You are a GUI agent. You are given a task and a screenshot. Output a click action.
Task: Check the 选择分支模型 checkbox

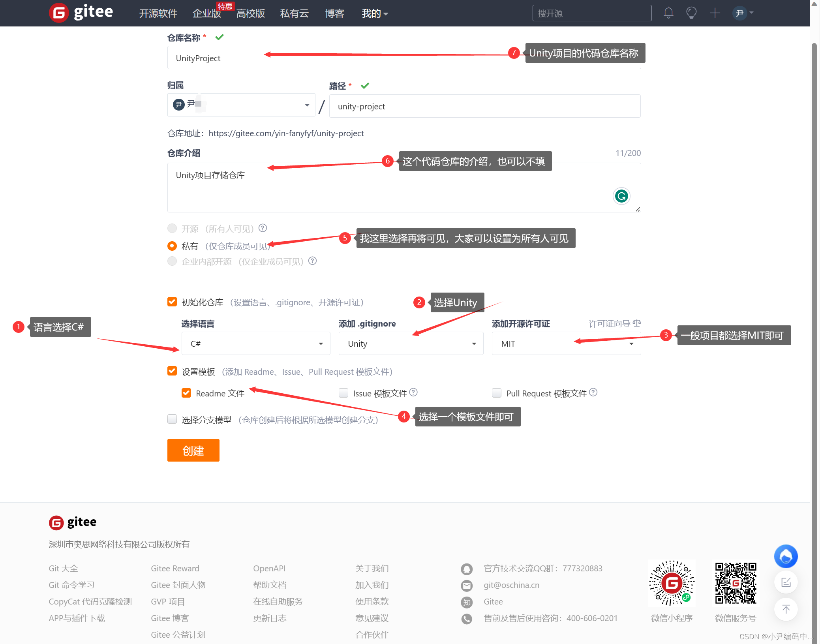pos(172,419)
